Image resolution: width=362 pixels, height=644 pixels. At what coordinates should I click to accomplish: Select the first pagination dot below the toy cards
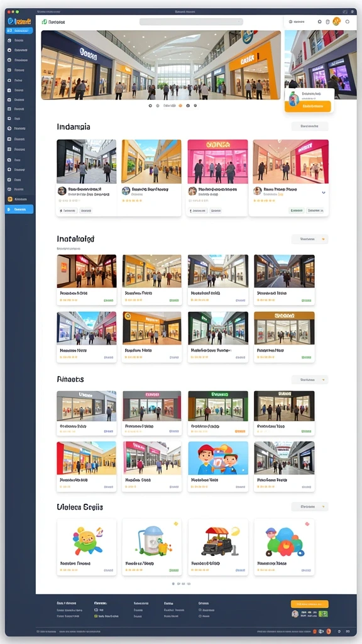pos(173,583)
